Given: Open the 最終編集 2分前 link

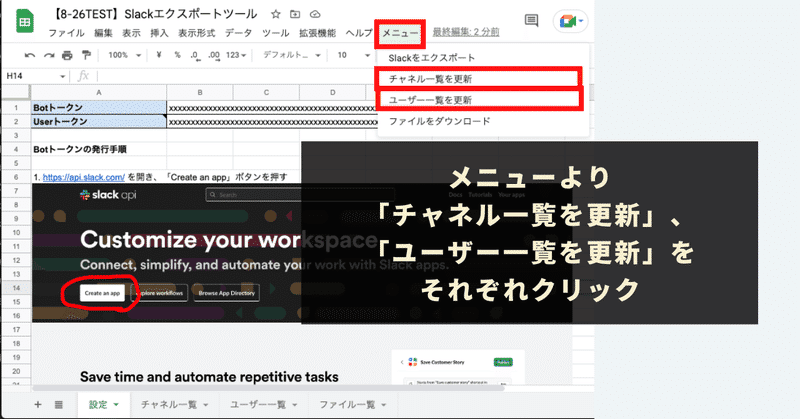Looking at the screenshot, I should pos(466,32).
